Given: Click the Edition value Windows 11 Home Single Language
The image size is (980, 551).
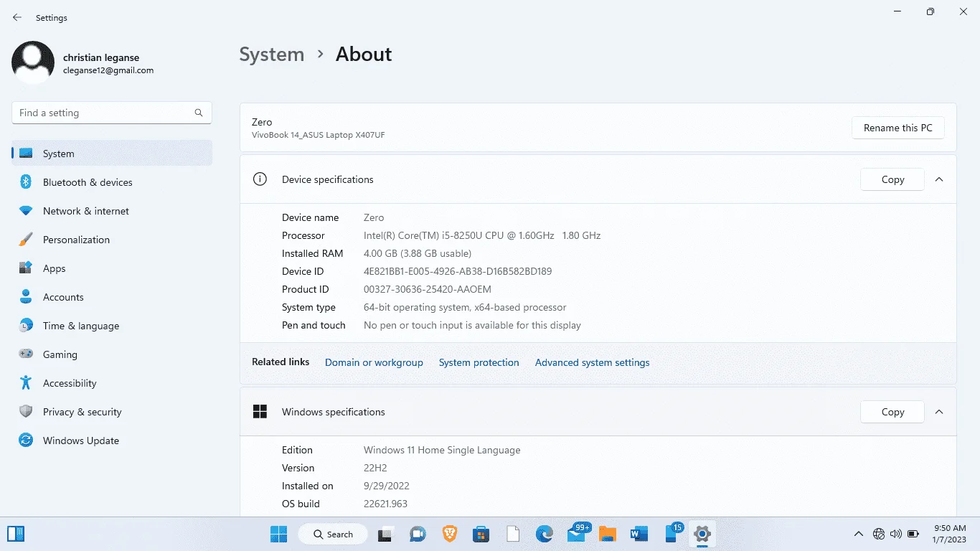Looking at the screenshot, I should pos(442,450).
